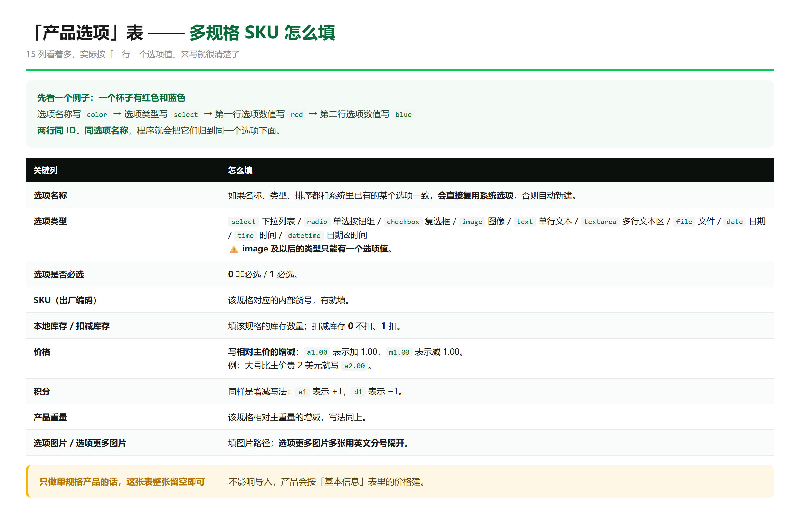This screenshot has height=532, width=800.
Task: Click the bold text 'image 及以后的类型只能有一个选项值。'
Action: tap(317, 249)
